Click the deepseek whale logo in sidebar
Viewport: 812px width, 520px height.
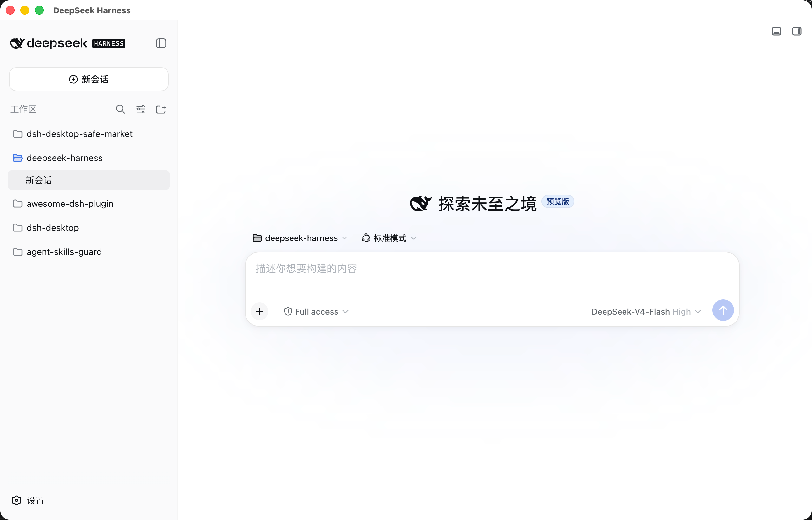[17, 43]
